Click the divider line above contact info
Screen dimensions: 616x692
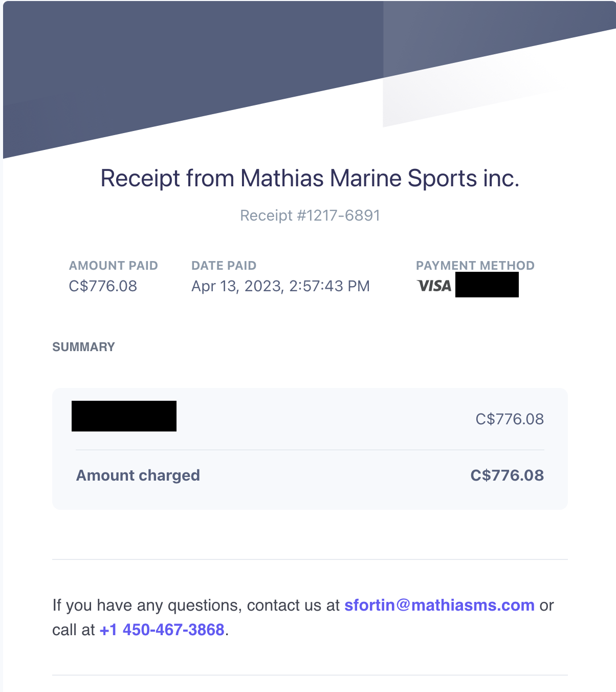310,559
